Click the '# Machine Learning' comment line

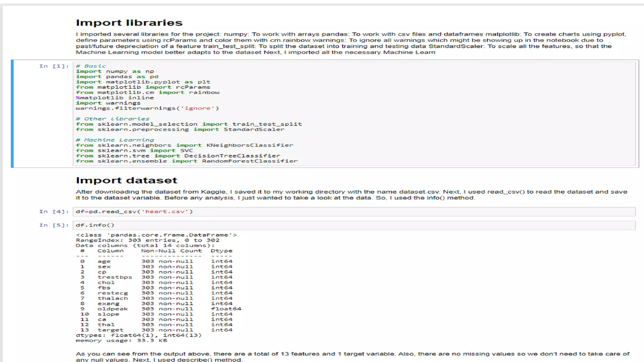(x=115, y=140)
